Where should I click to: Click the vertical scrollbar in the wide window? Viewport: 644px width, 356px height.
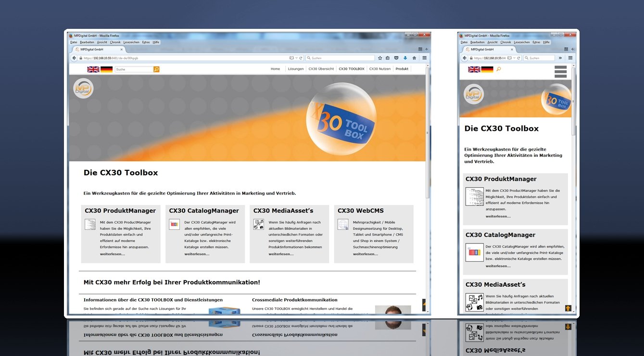coord(428,133)
